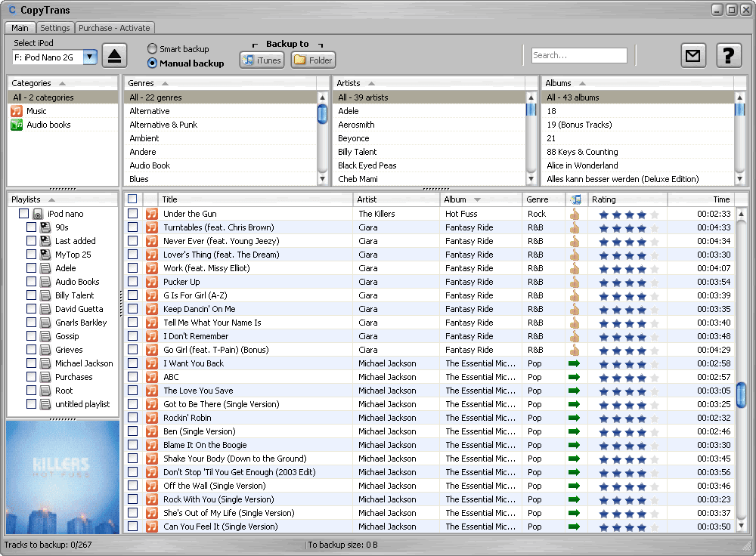Click the Music category orange icon
Image resolution: width=756 pixels, height=556 pixels.
click(17, 111)
